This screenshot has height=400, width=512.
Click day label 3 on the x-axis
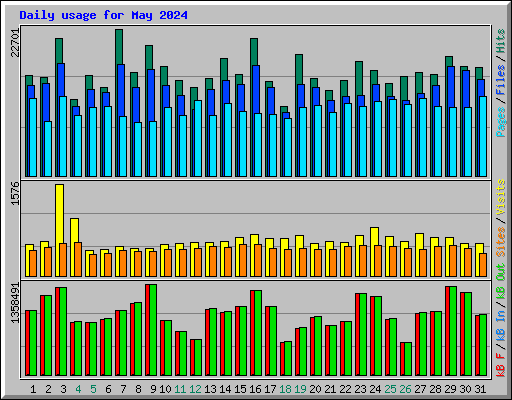coord(63,389)
